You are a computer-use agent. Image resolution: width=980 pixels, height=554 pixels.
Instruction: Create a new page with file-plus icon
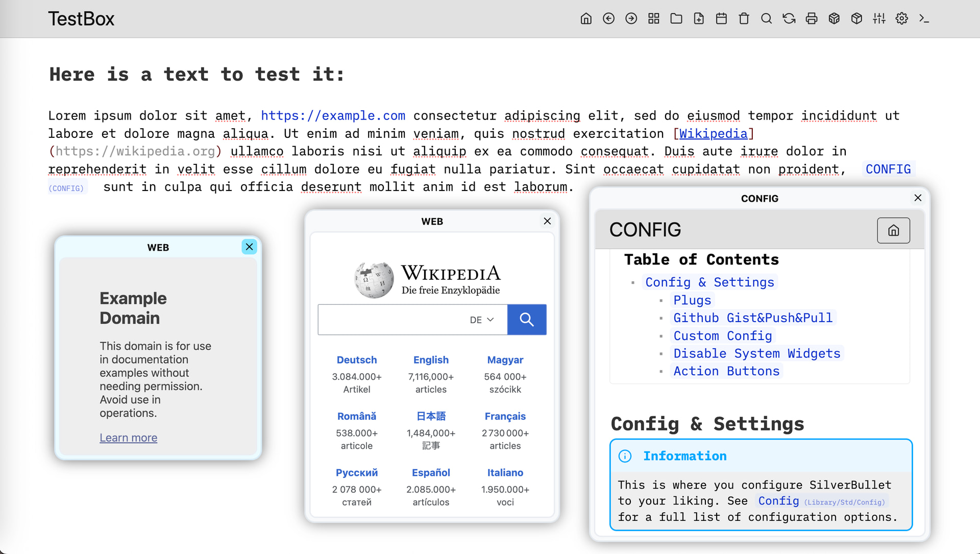(x=699, y=19)
